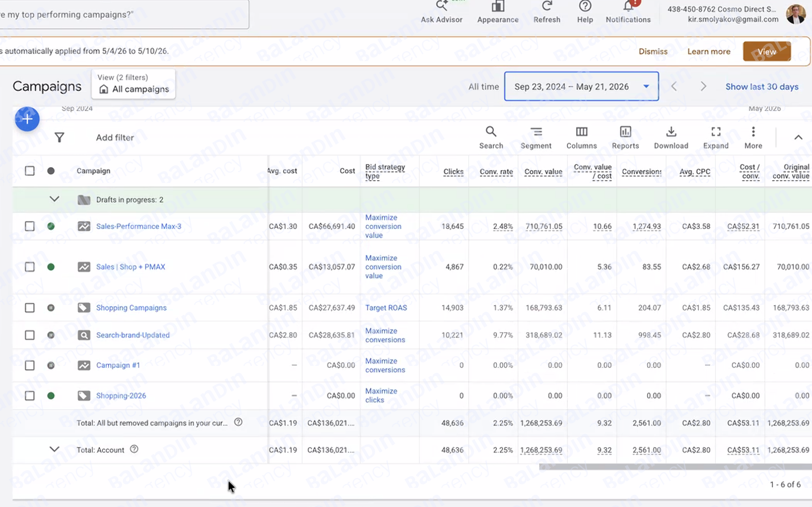Click the Download icon

click(671, 137)
